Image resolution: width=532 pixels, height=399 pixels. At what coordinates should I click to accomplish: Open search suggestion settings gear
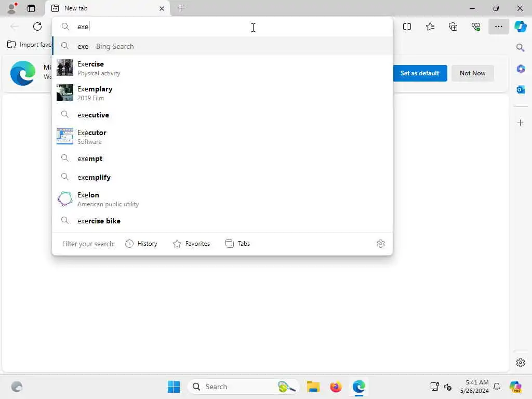click(381, 244)
